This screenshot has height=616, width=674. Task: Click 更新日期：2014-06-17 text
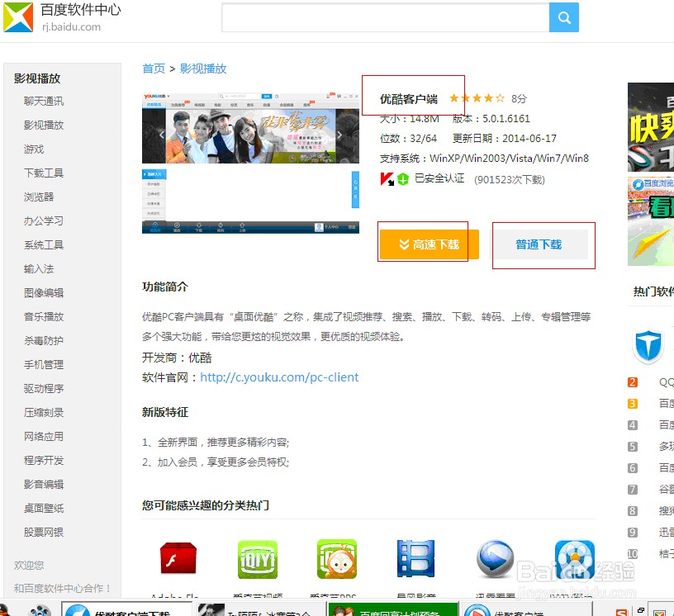[504, 139]
